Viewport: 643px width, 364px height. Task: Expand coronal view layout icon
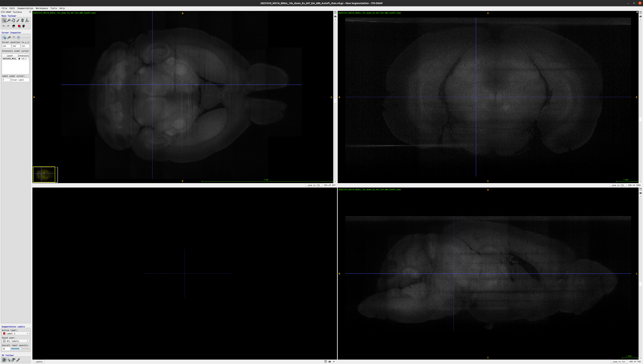[640, 189]
